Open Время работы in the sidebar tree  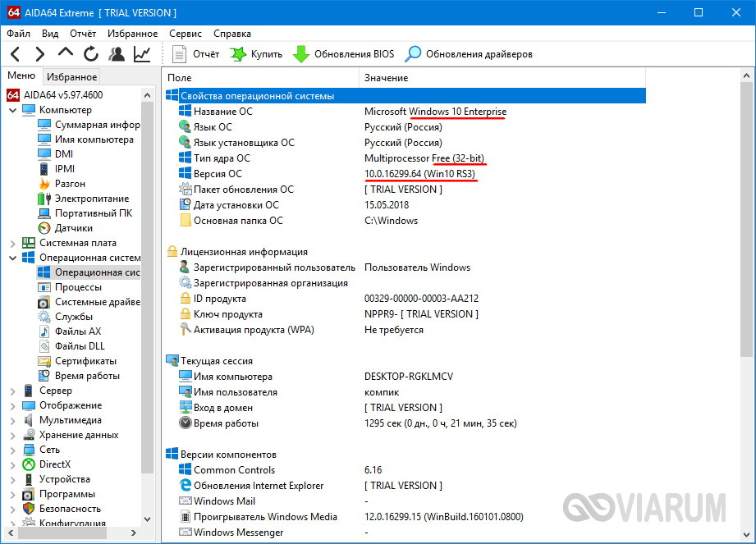79,376
